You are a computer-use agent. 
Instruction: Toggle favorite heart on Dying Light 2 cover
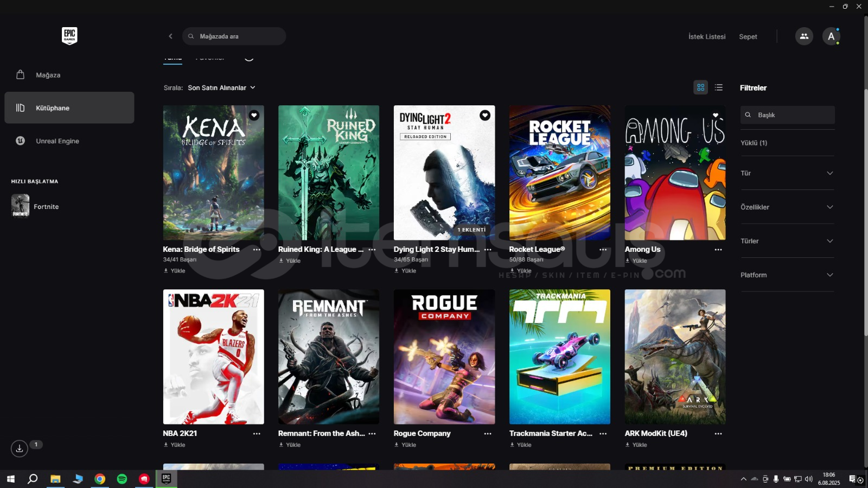click(485, 115)
